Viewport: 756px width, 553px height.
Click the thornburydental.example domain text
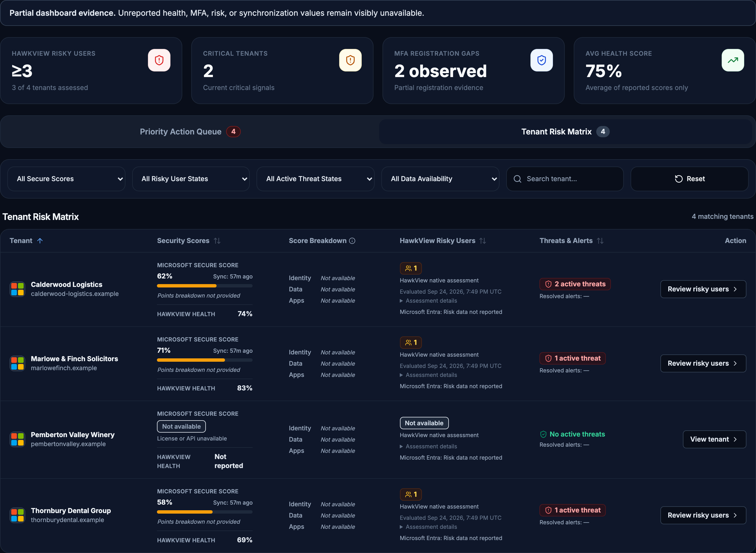point(67,520)
